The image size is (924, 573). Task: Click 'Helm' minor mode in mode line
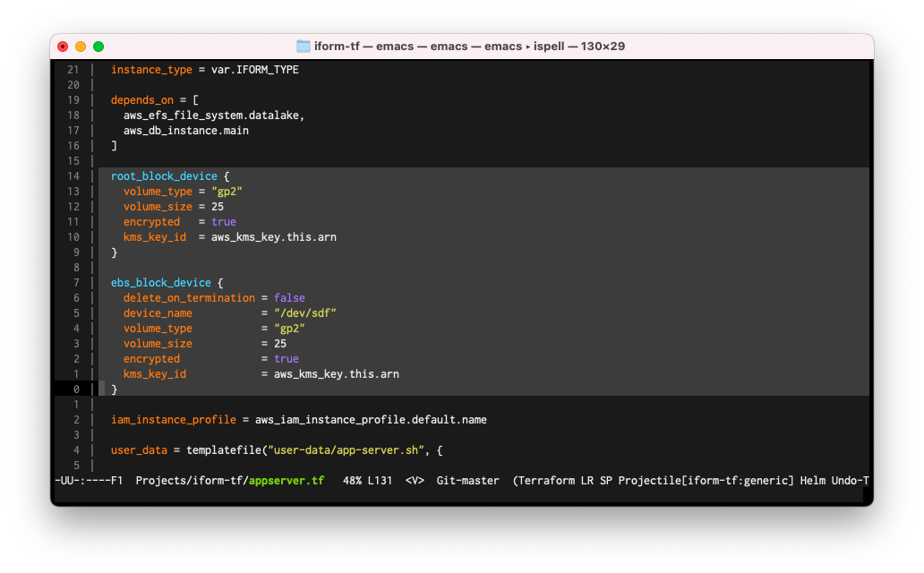click(813, 481)
